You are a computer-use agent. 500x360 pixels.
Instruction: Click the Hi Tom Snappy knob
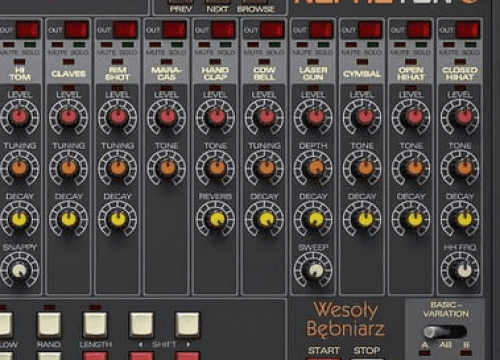click(20, 270)
